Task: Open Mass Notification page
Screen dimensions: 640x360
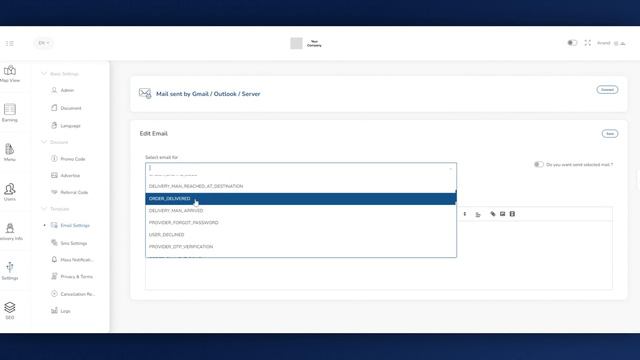Action: [72, 260]
